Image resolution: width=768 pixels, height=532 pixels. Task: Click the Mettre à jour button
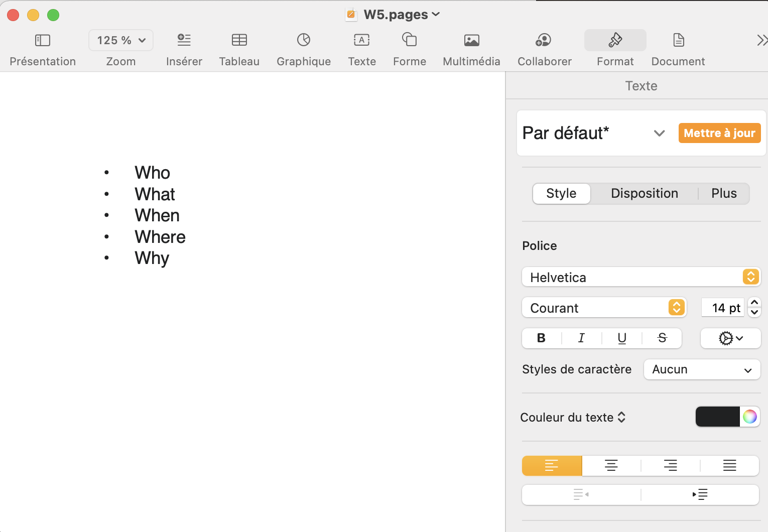719,133
